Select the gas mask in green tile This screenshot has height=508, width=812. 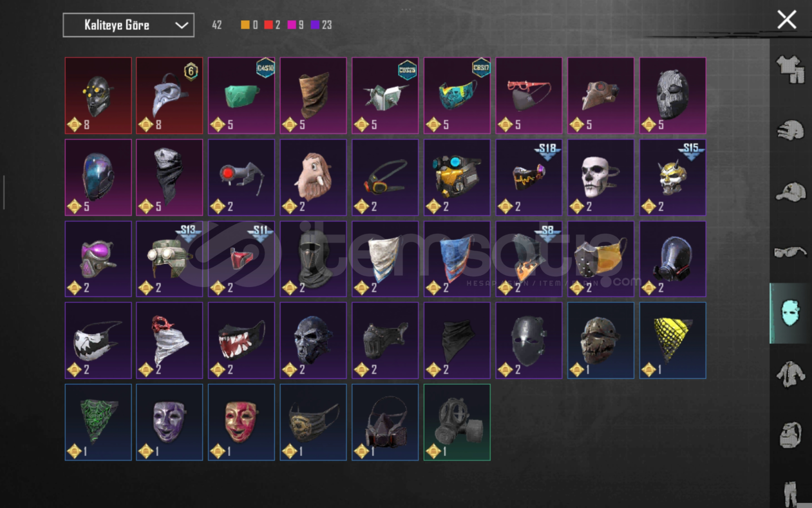[457, 422]
